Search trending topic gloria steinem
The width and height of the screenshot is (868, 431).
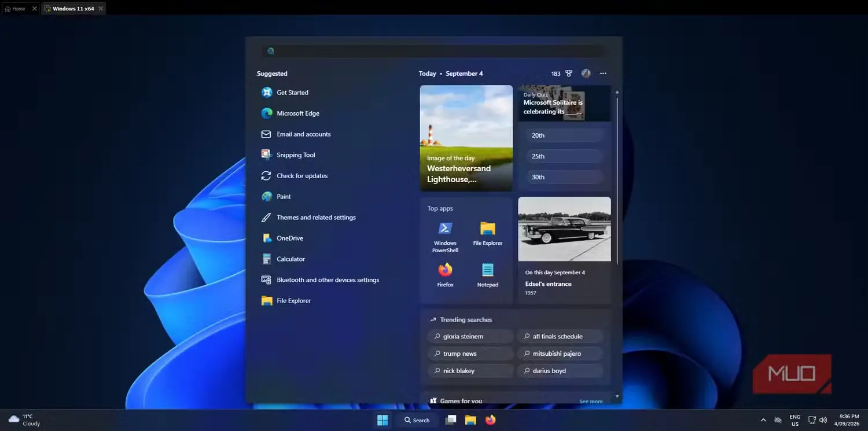tap(470, 336)
